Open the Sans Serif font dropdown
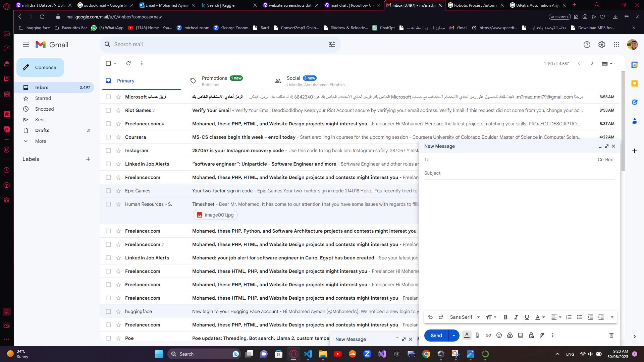Screen dimensions: 644x362 [x=465, y=317]
